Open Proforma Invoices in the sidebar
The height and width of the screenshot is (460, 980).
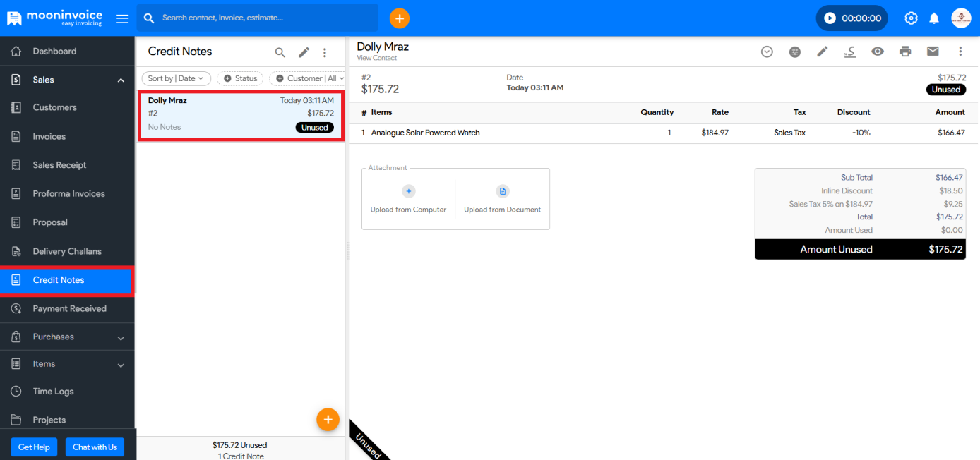pos(67,193)
